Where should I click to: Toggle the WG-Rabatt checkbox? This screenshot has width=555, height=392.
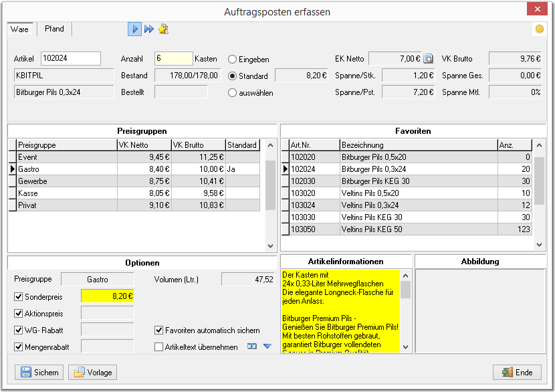pos(19,330)
